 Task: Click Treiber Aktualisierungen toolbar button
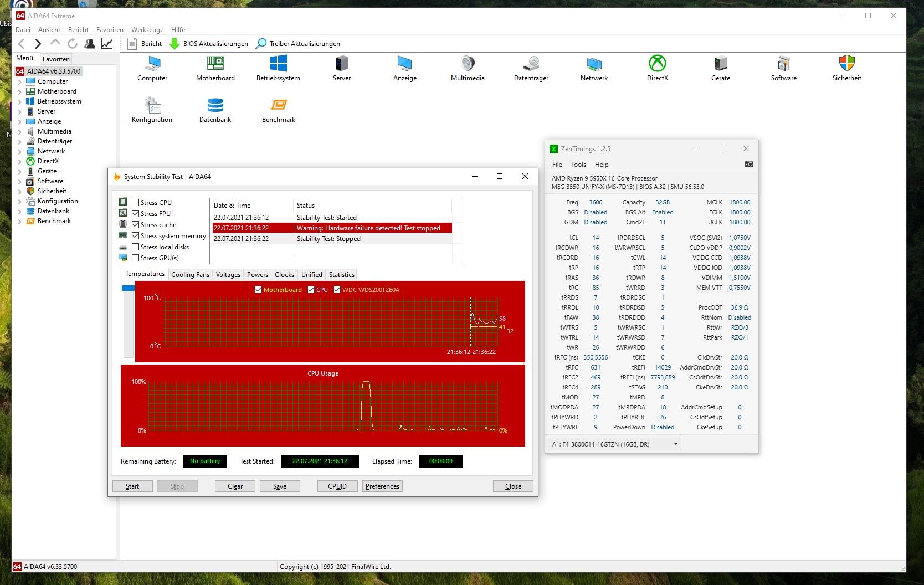297,44
